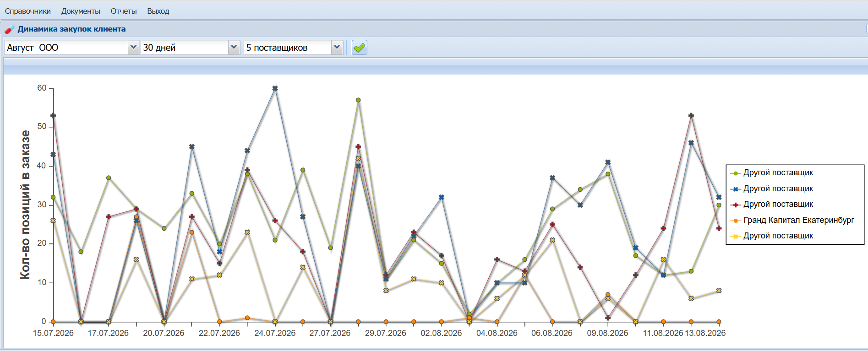Open the Документы menu
The height and width of the screenshot is (351, 868).
tap(81, 11)
